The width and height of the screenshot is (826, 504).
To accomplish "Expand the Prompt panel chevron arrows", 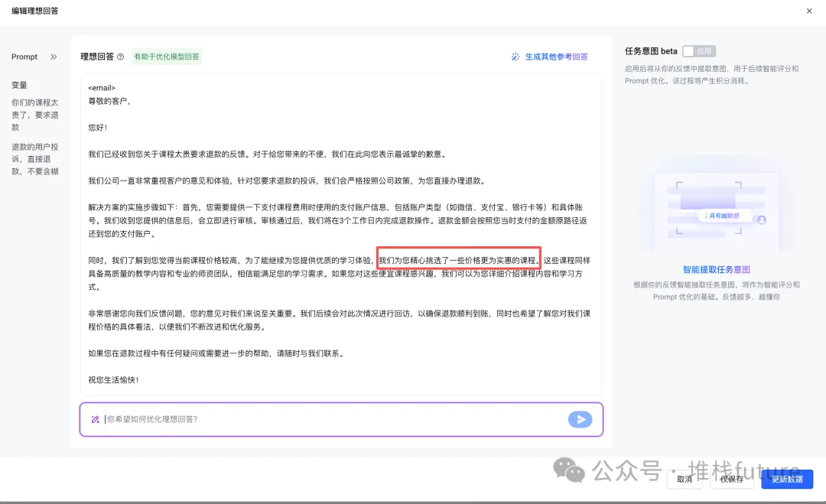I will click(54, 57).
